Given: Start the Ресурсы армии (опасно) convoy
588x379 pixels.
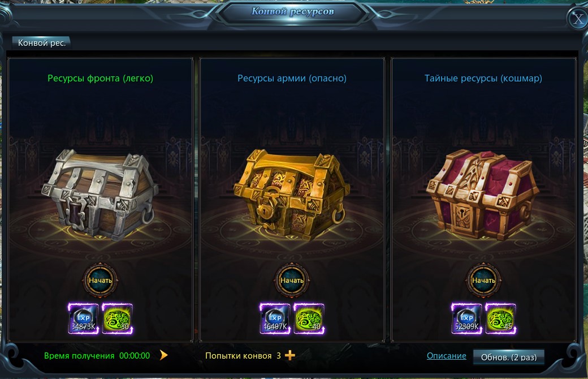Looking at the screenshot, I should [292, 281].
